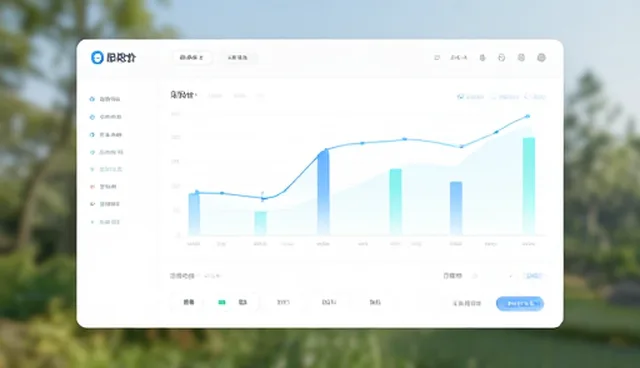
Task: Switch to the second gray header tab
Action: point(238,58)
